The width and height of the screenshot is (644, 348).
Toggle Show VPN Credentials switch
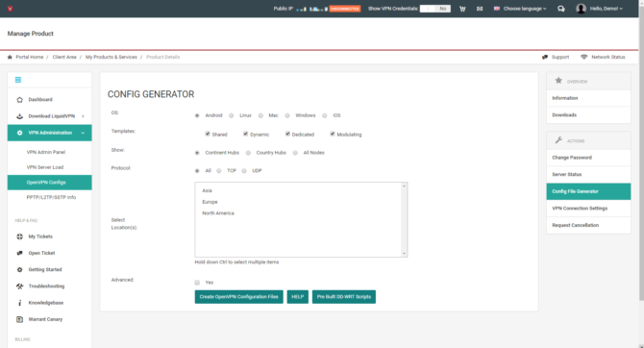coord(435,9)
